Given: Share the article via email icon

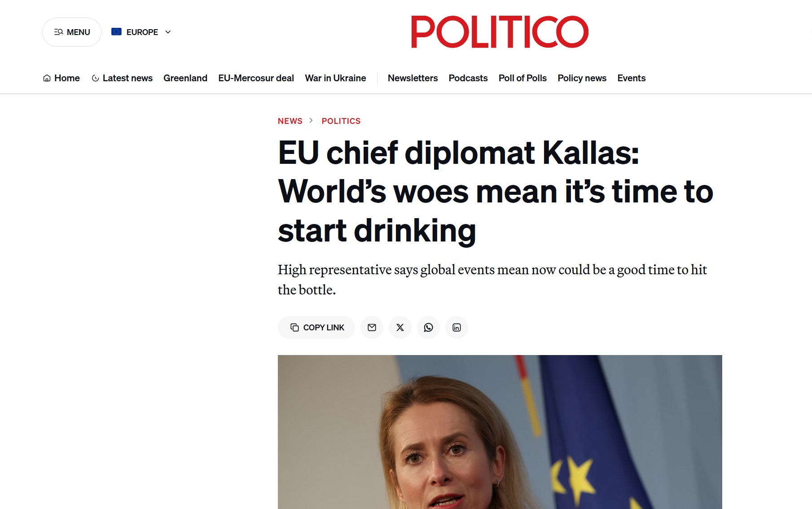Looking at the screenshot, I should [372, 328].
